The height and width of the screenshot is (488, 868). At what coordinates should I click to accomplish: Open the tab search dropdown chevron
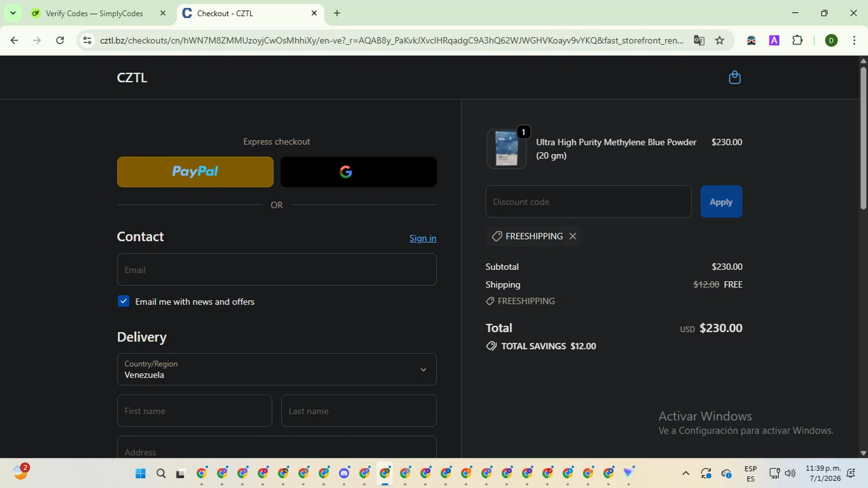(x=13, y=13)
